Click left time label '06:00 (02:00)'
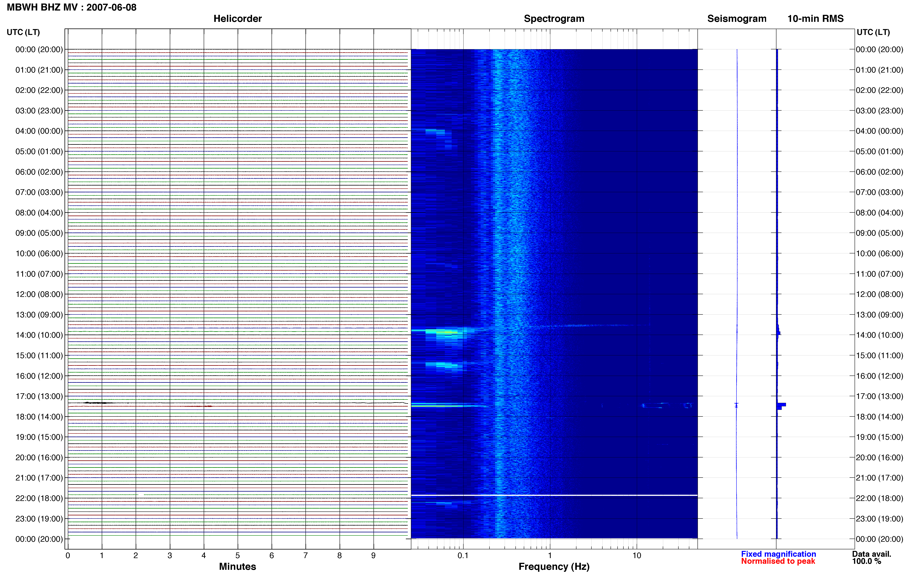This screenshot has width=924, height=578. (x=39, y=172)
